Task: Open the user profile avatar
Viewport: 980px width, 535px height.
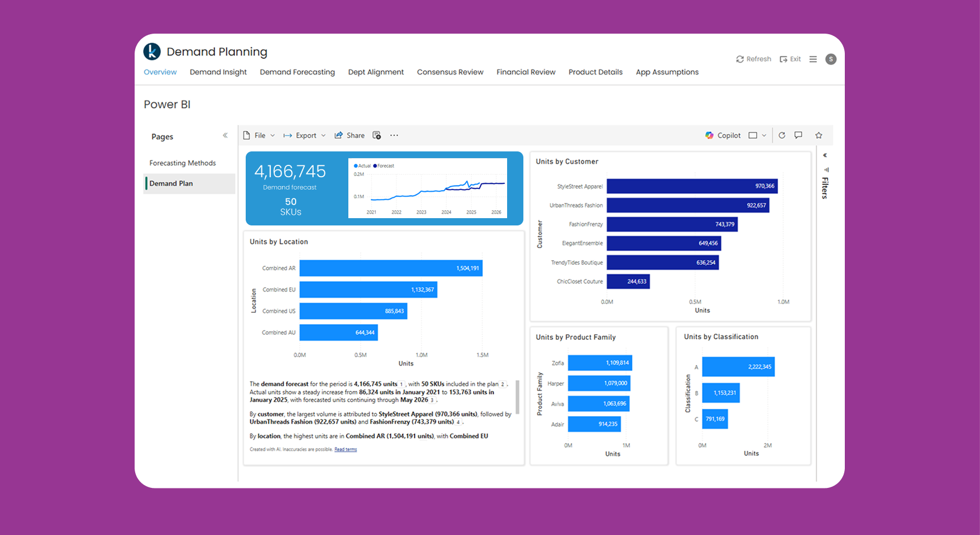Action: (831, 59)
